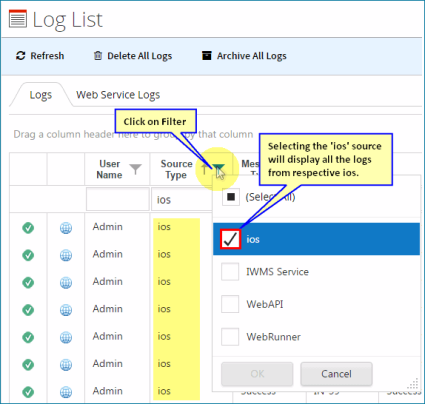The height and width of the screenshot is (404, 425).
Task: Click the Delete All Logs trash icon
Action: (98, 56)
